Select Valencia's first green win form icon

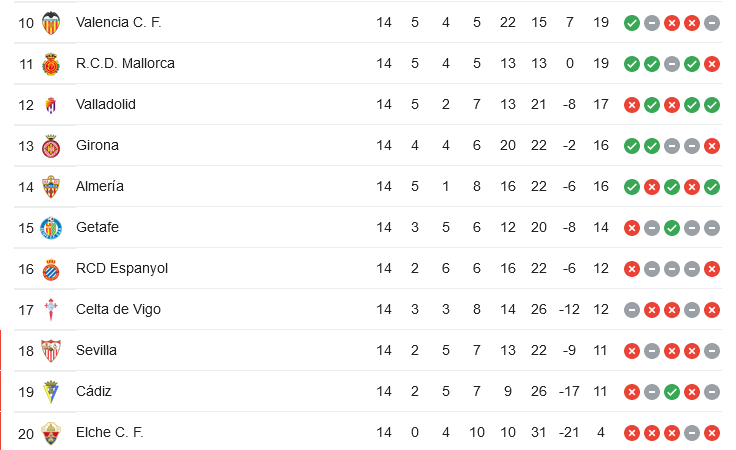tap(632, 23)
